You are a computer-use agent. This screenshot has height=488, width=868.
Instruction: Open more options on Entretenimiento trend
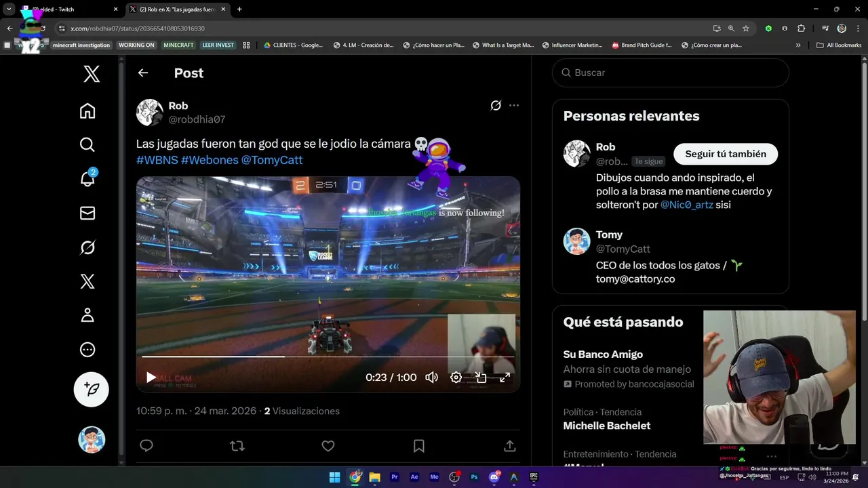(x=772, y=456)
